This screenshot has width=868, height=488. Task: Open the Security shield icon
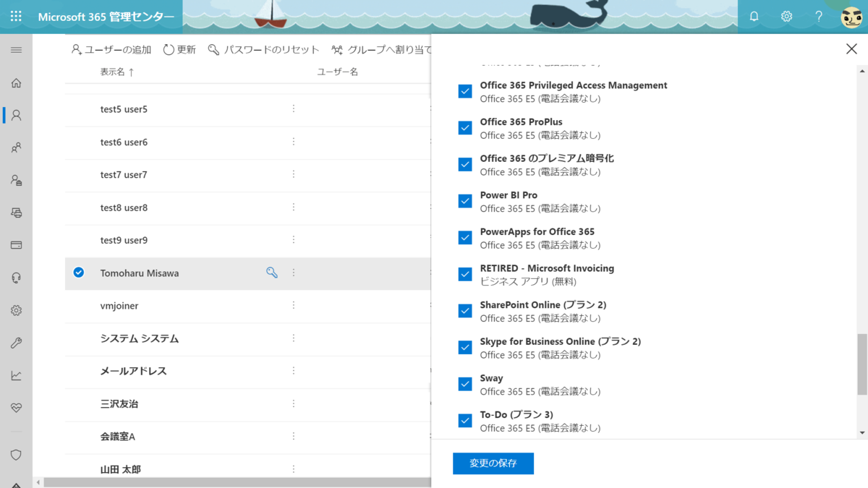[16, 455]
